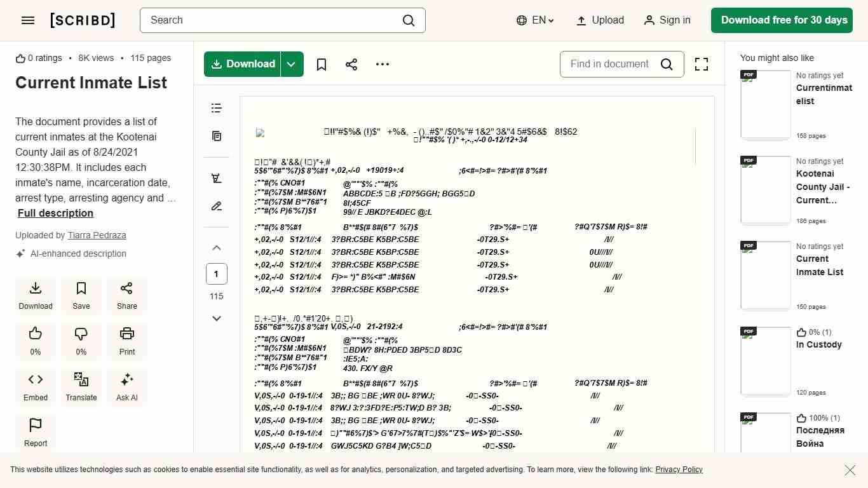Select the copy document icon

pos(216,136)
